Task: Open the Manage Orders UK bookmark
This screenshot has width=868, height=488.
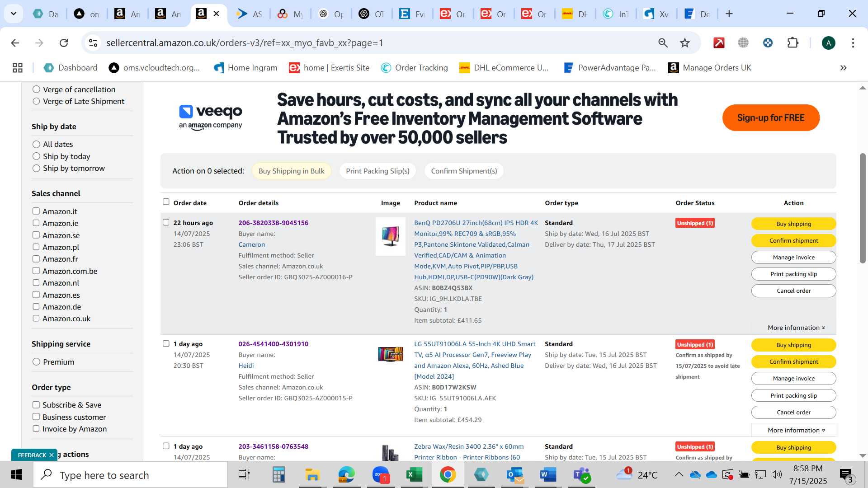Action: click(710, 68)
